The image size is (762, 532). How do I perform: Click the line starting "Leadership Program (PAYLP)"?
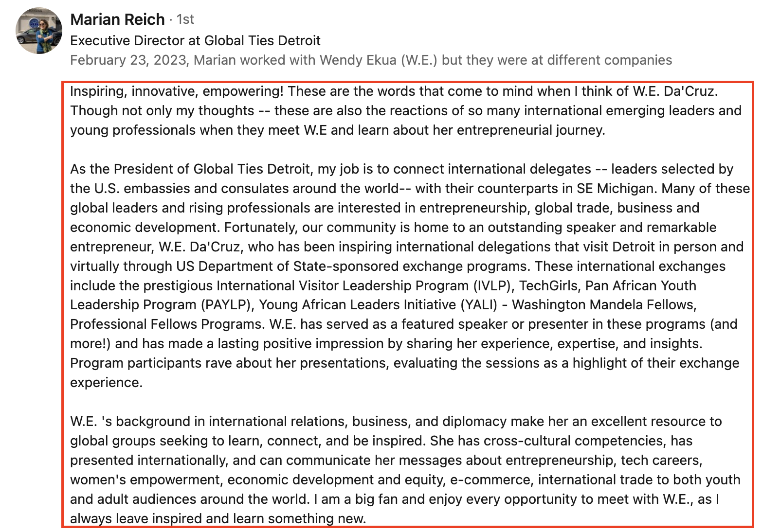[383, 305]
